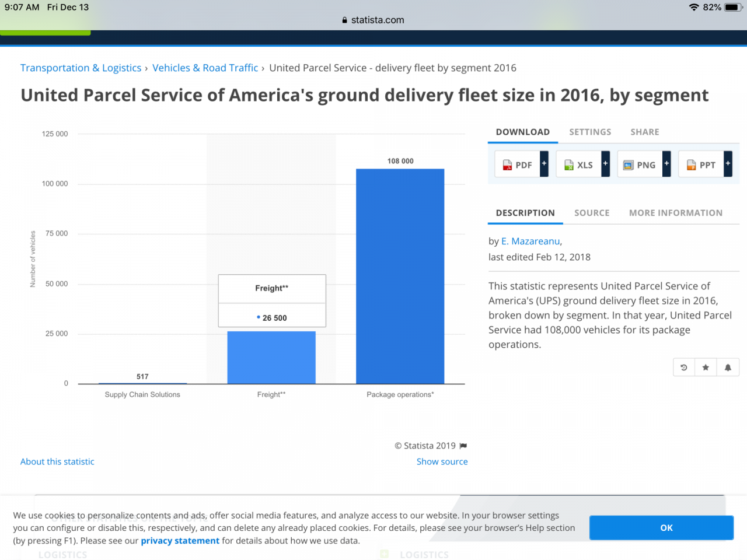Click the 75 000 y-axis label

pyautogui.click(x=57, y=234)
